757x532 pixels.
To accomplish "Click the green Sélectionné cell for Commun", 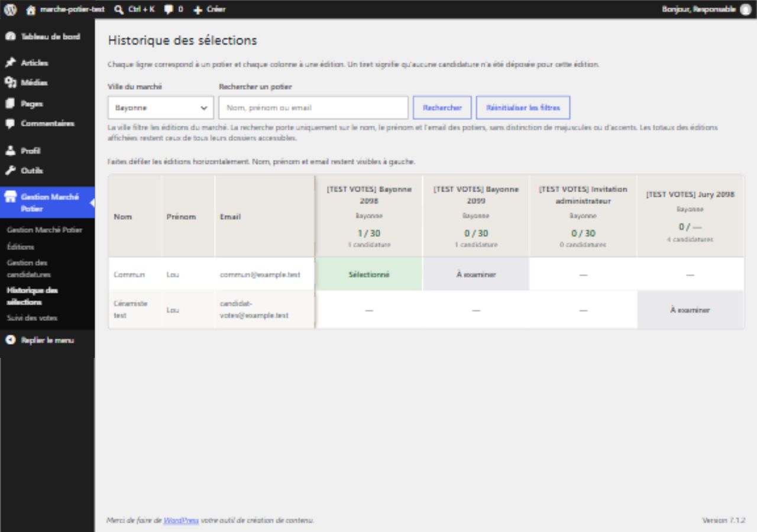I will point(369,274).
